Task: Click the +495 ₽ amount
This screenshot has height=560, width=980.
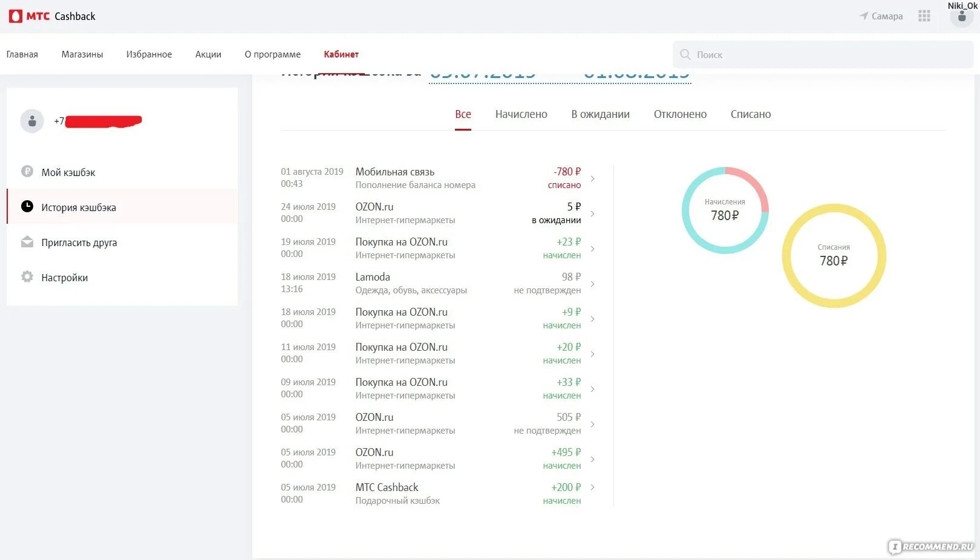Action: click(566, 452)
